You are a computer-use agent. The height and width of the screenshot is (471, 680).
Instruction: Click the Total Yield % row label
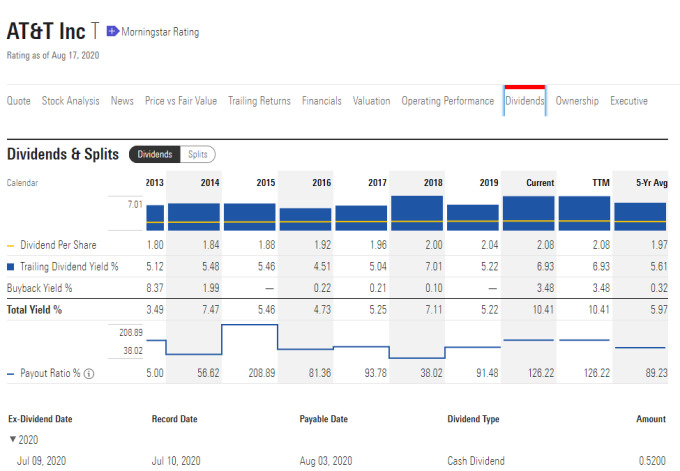(x=34, y=310)
